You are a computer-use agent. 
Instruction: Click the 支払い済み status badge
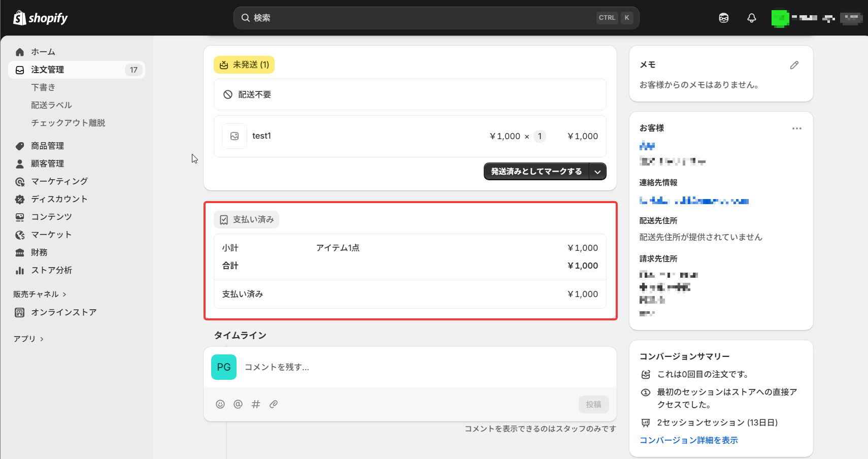point(247,220)
